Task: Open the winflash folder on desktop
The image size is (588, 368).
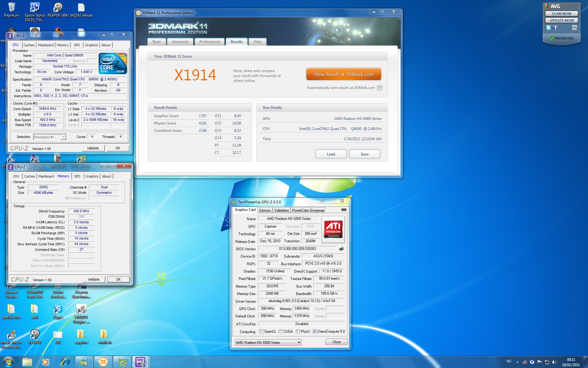Action: [x=104, y=336]
